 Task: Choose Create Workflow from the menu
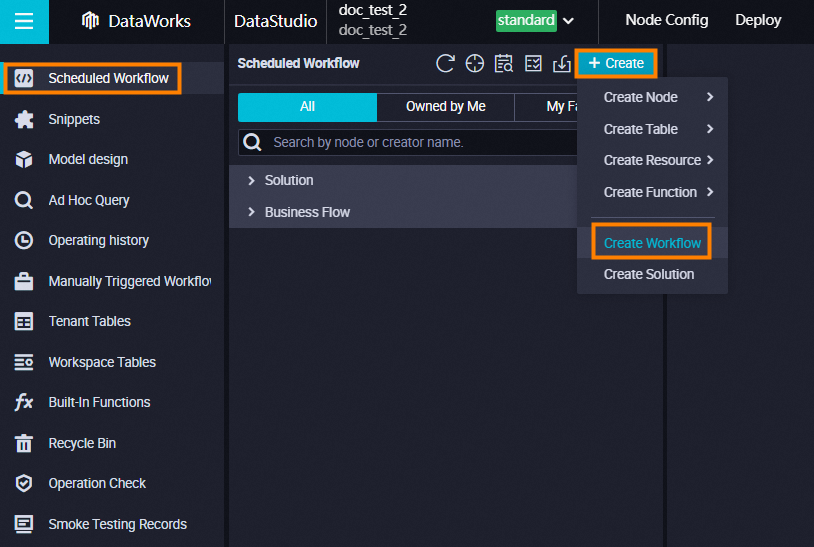click(652, 243)
